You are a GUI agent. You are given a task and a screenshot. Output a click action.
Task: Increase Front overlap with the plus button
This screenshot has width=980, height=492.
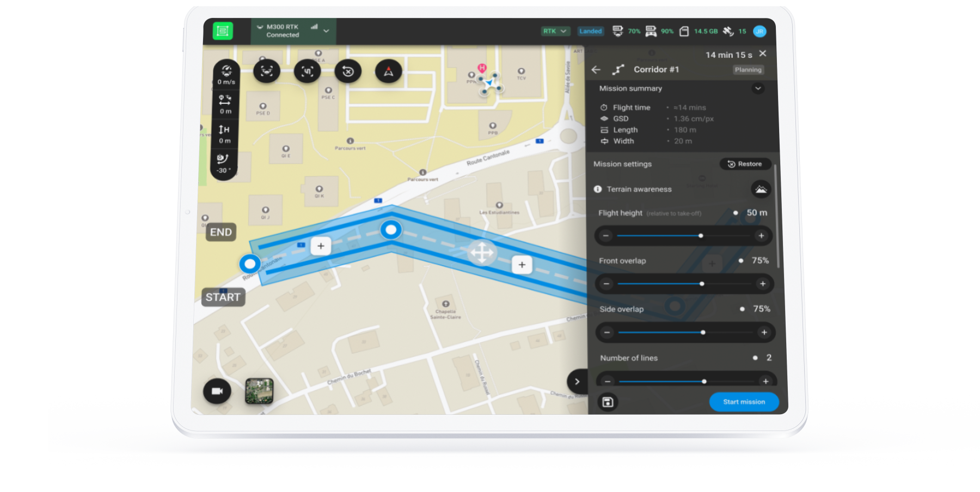(x=763, y=284)
